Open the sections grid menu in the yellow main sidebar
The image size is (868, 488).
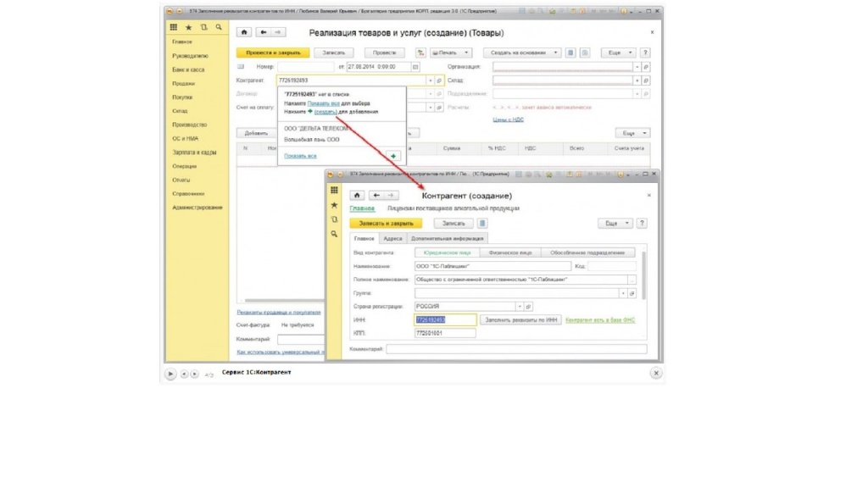tap(173, 27)
